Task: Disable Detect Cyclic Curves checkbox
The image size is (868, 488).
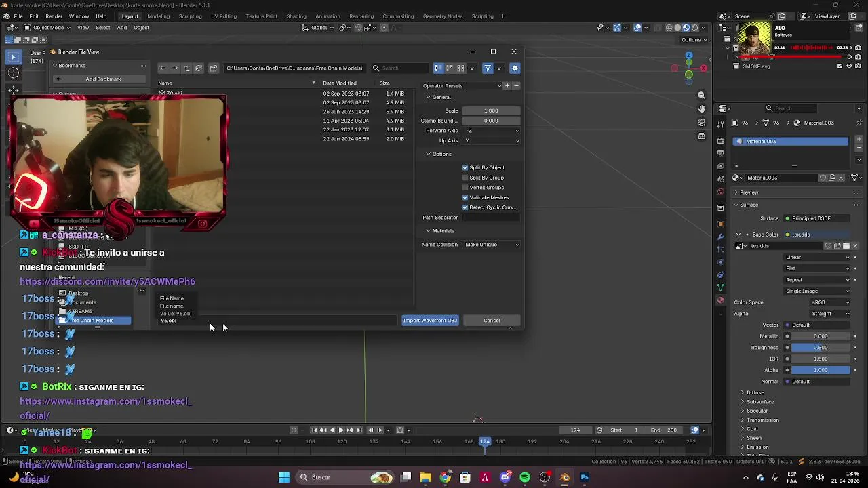Action: click(x=465, y=207)
